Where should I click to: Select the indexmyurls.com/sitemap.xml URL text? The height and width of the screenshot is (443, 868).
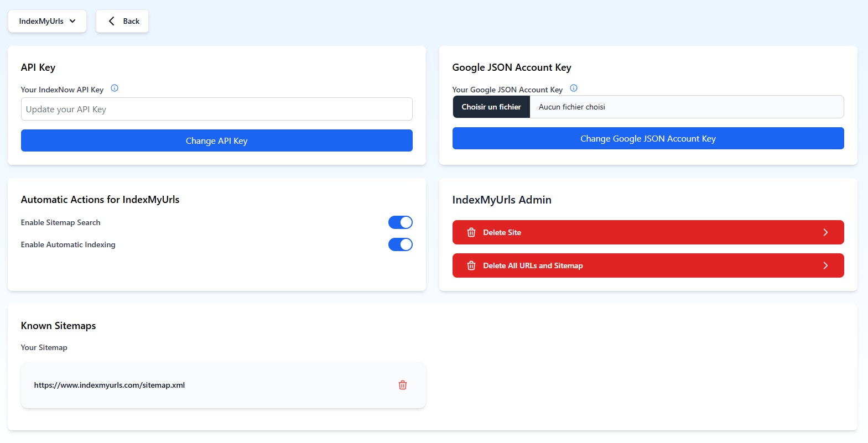point(110,385)
